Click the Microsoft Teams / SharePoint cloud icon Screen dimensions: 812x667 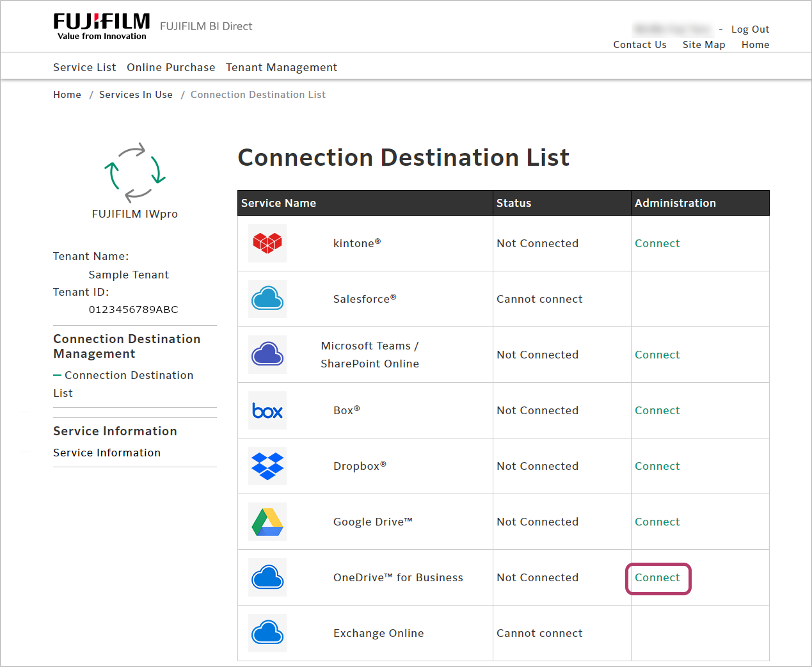click(267, 355)
